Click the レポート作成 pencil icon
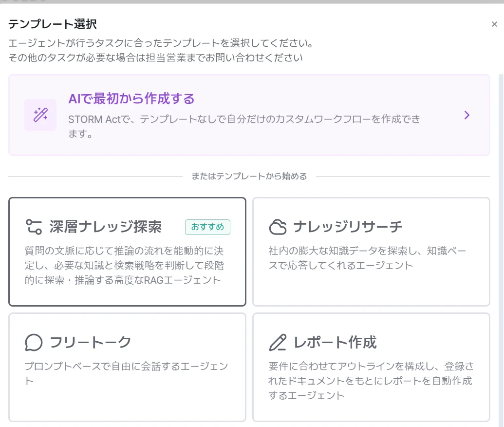 278,342
